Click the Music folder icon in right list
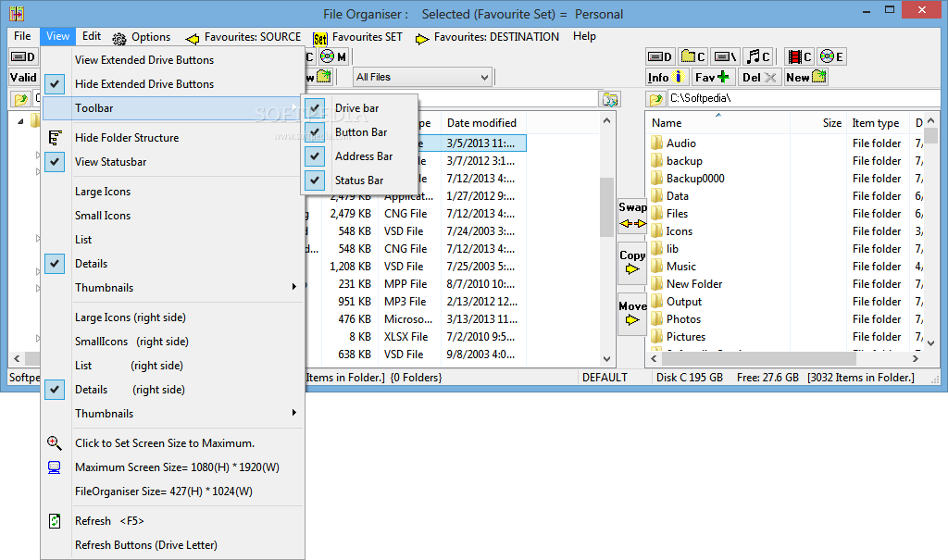Image resolution: width=948 pixels, height=560 pixels. click(x=656, y=267)
